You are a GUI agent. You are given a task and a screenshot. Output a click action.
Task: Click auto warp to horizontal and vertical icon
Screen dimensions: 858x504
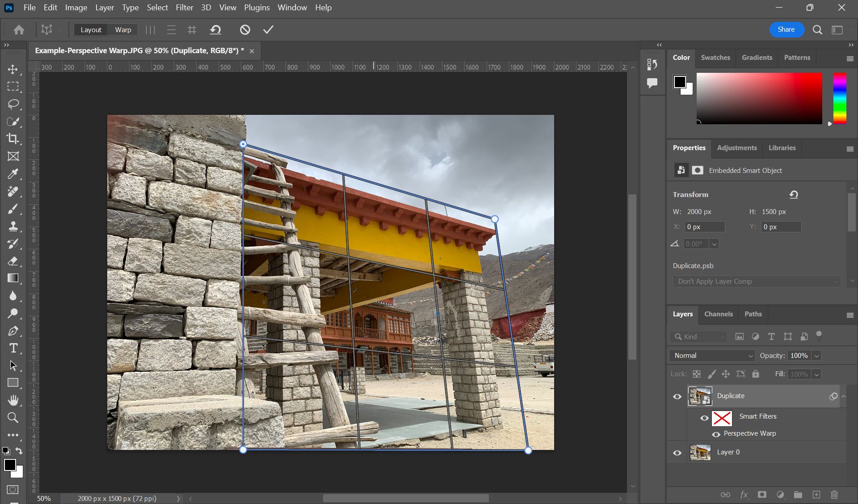coord(192,30)
